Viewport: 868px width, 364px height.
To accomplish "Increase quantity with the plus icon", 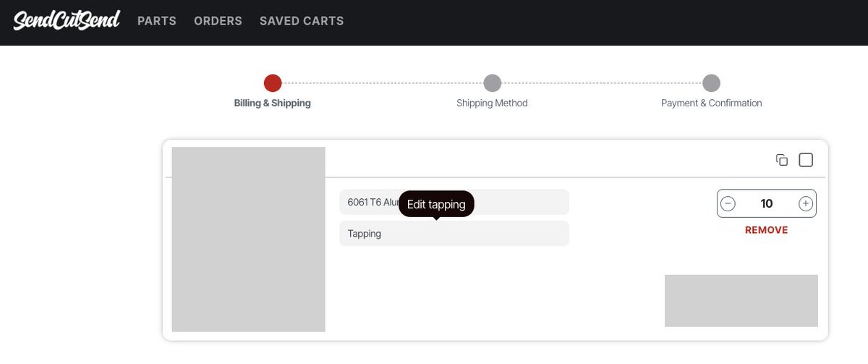I will (806, 204).
